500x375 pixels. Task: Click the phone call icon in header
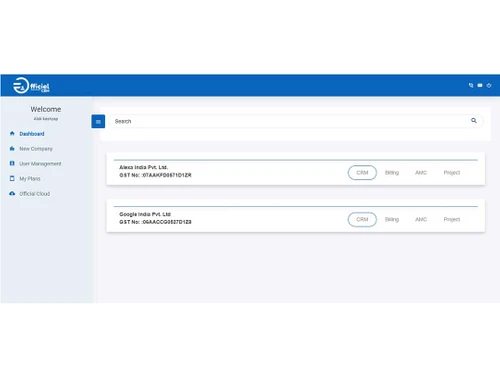(x=471, y=85)
